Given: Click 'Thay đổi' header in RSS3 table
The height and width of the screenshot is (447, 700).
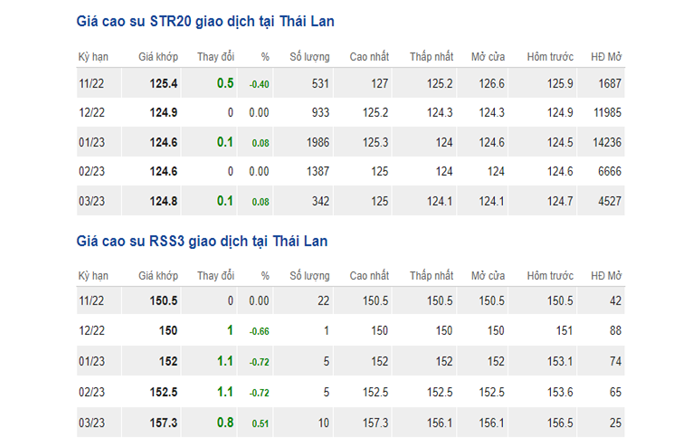Looking at the screenshot, I should [218, 275].
